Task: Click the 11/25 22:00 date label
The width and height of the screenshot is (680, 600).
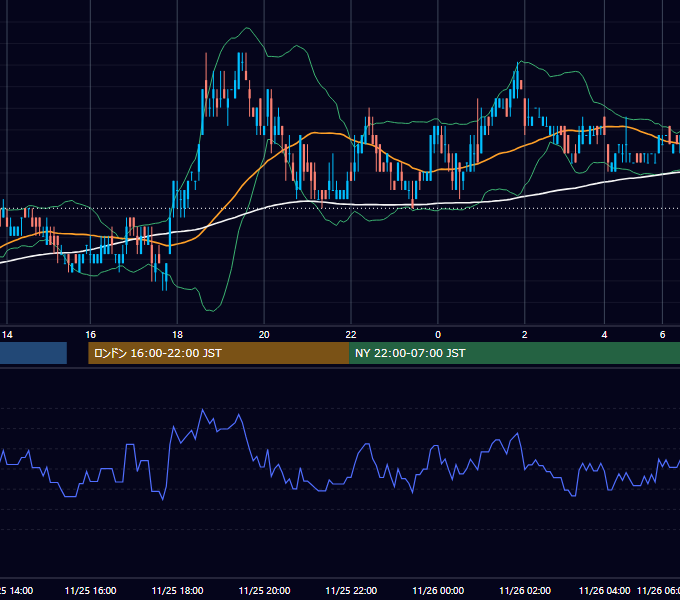Action: (351, 590)
